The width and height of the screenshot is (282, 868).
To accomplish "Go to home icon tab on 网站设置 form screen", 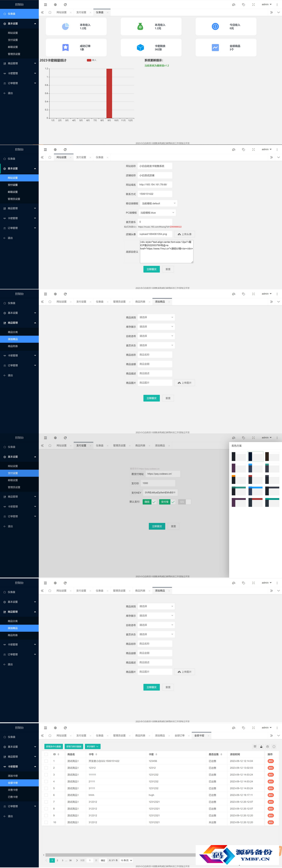I will [50, 157].
